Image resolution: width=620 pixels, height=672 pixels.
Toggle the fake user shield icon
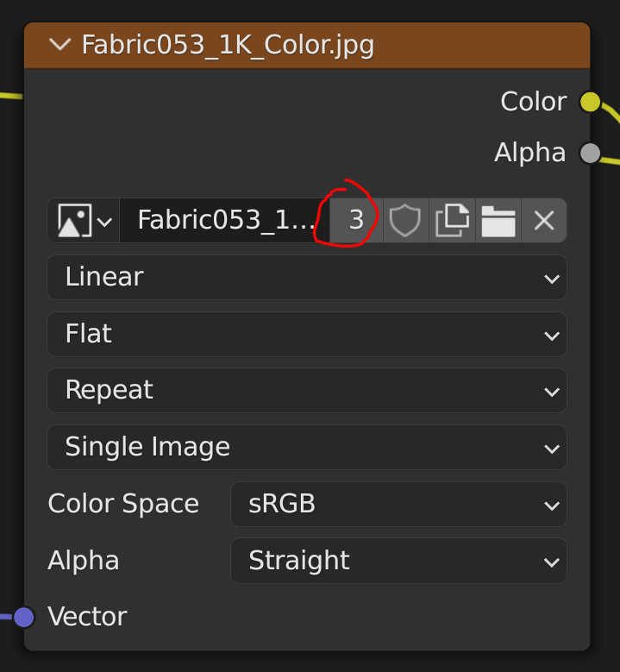[x=405, y=221]
